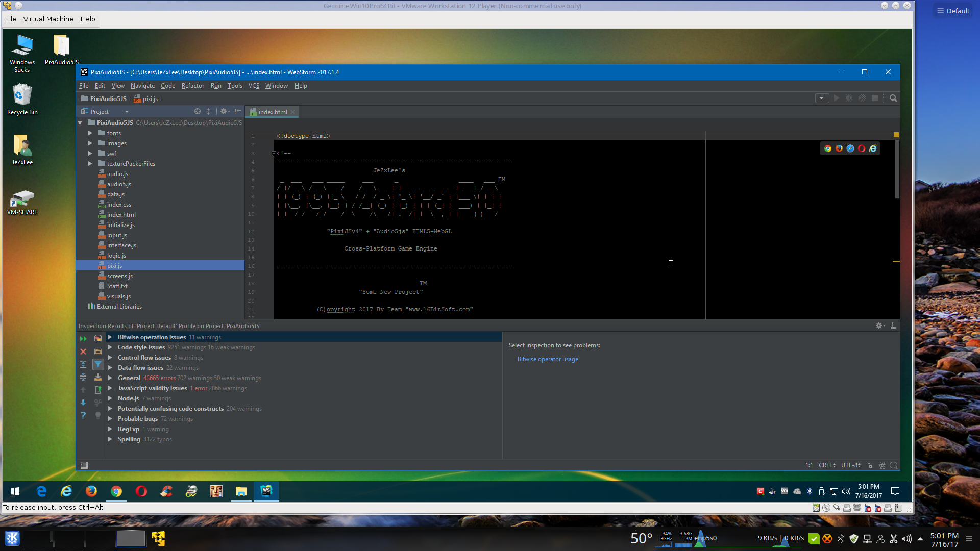
Task: Open VMware Virtual Machine menu
Action: pos(48,19)
